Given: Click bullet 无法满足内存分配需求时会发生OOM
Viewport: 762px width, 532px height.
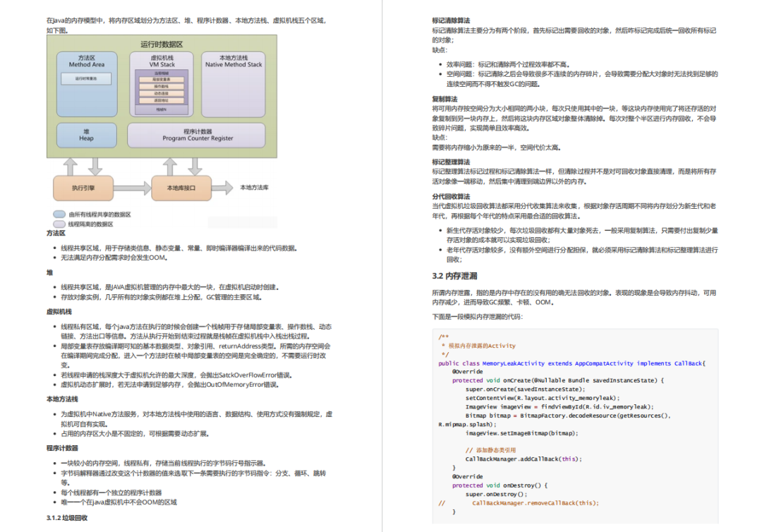Looking at the screenshot, I should 114,258.
